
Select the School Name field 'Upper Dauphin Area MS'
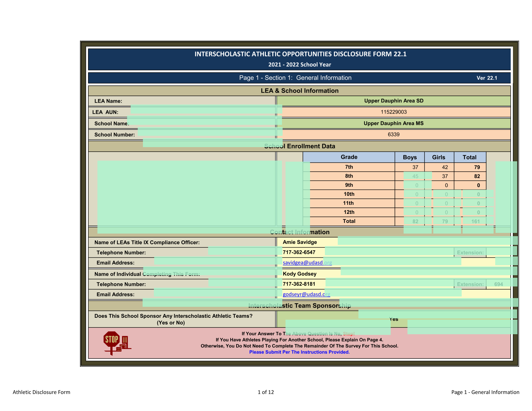point(394,123)
